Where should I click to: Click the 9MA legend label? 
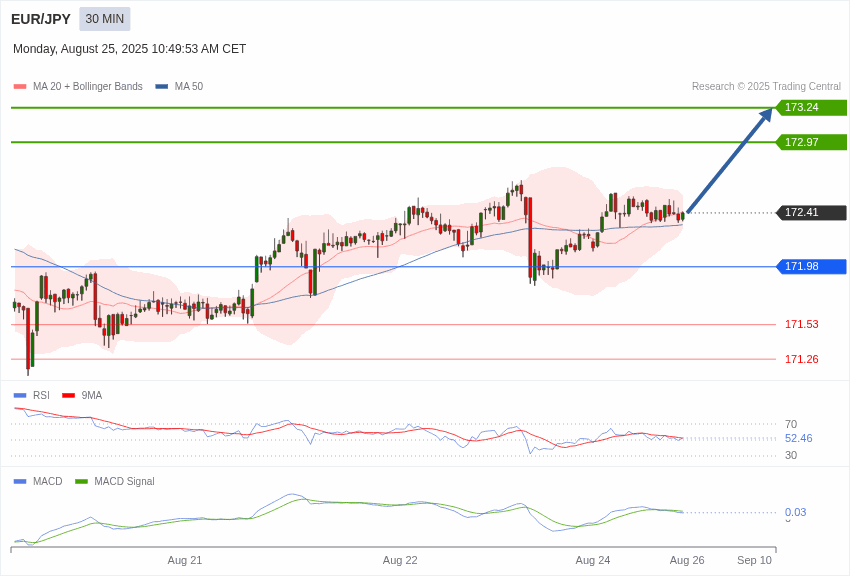[92, 396]
